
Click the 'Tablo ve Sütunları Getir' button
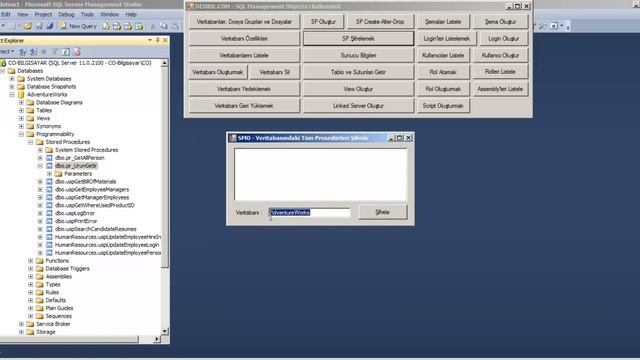pyautogui.click(x=358, y=72)
